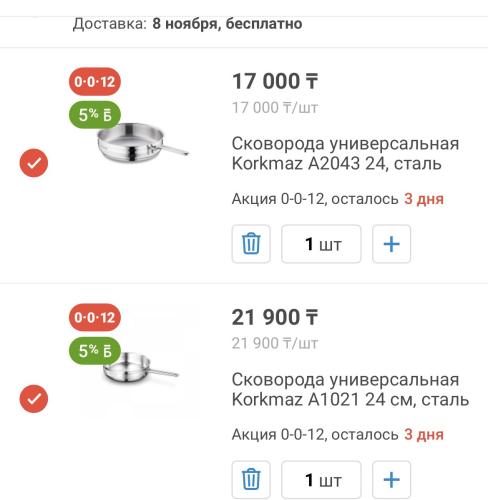Click the delivery date 8 ноября, бесплатно
Screen dimensions: 488x500
pyautogui.click(x=227, y=24)
